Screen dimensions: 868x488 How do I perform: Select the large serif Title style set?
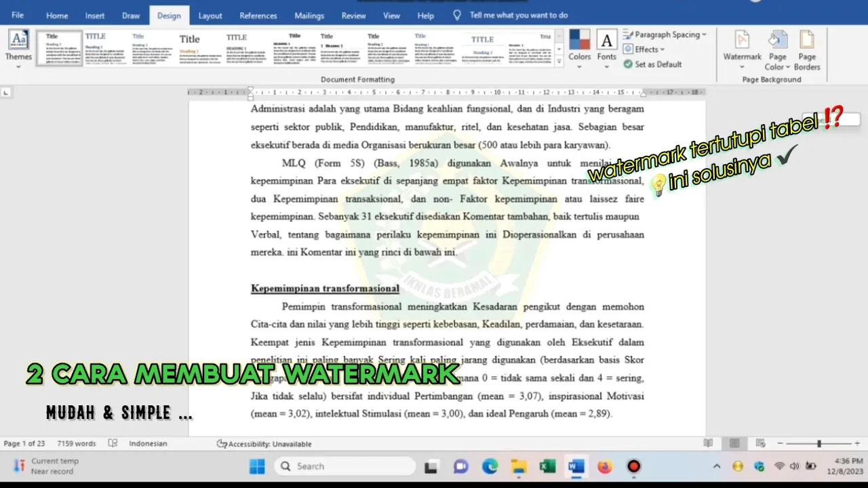200,48
